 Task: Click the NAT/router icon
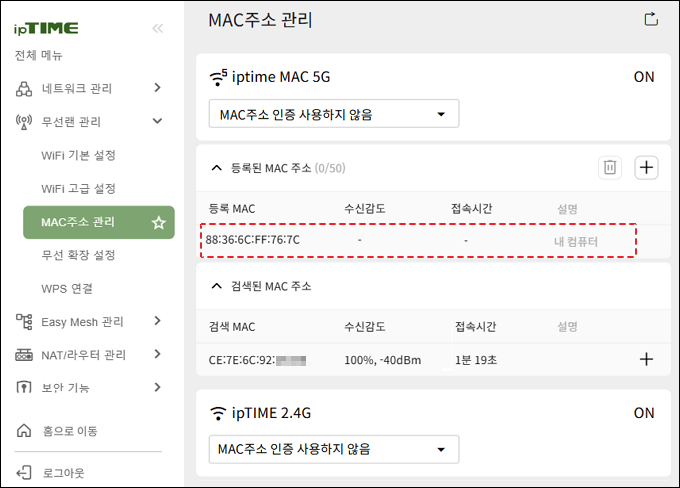click(x=24, y=355)
